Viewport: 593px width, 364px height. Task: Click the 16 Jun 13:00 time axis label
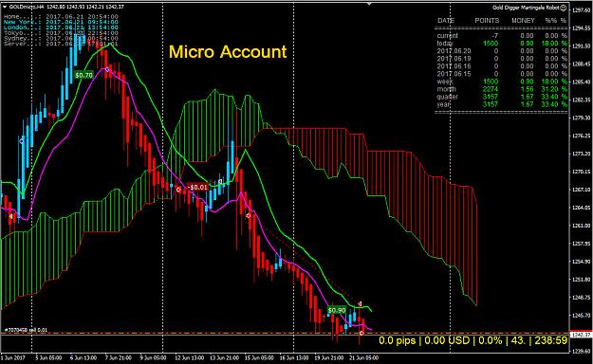point(294,357)
